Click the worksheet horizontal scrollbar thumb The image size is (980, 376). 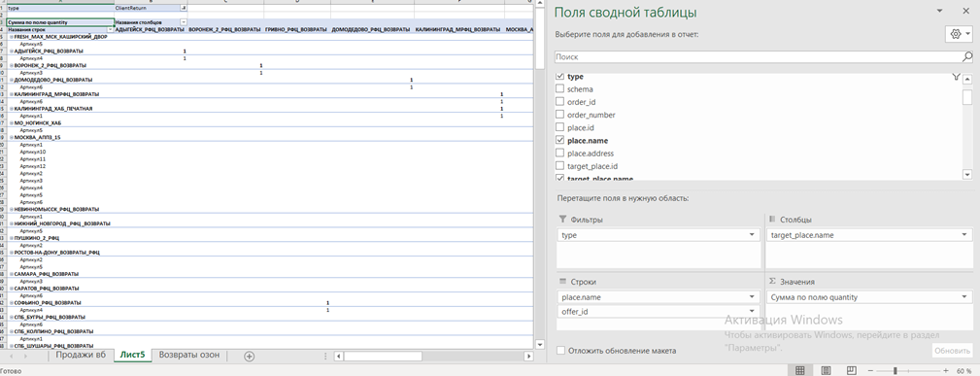pyautogui.click(x=383, y=356)
